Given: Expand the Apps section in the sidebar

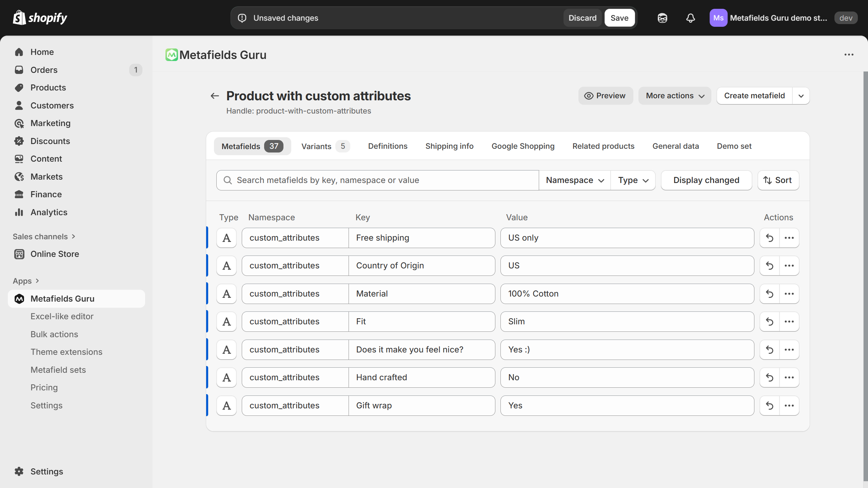Looking at the screenshot, I should click(26, 281).
